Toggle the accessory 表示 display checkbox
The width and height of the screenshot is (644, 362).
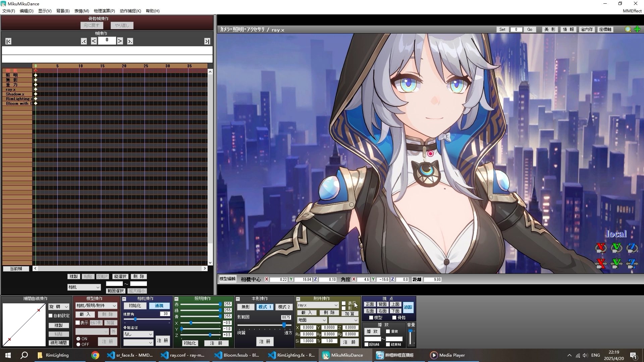343,303
